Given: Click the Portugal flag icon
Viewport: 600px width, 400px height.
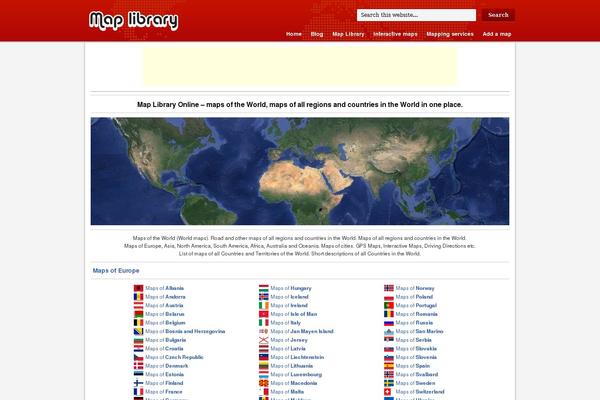Looking at the screenshot, I should click(389, 305).
